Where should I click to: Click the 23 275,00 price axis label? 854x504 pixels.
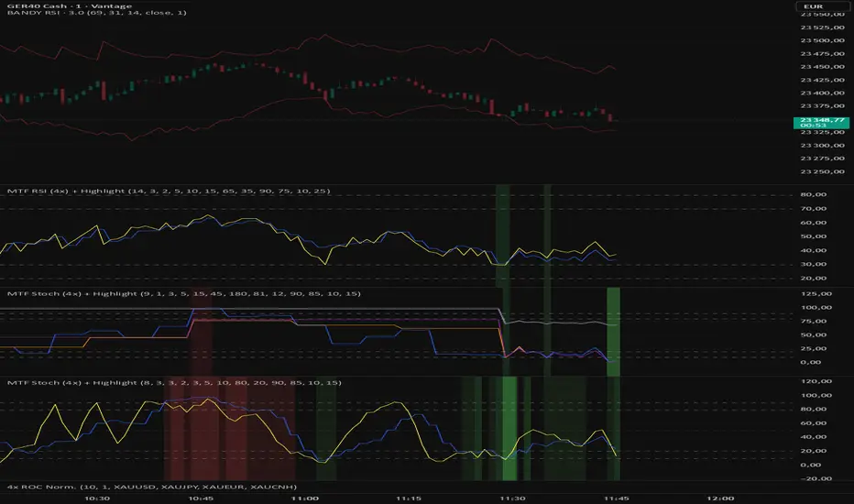click(823, 159)
